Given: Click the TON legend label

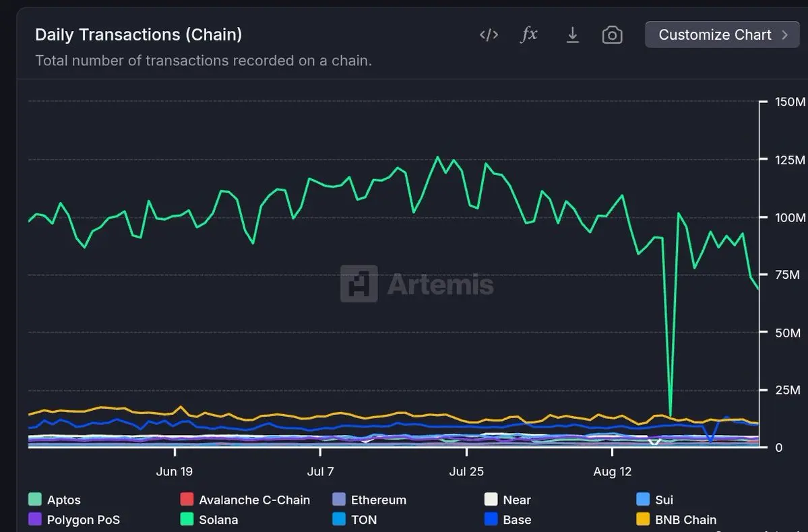Looking at the screenshot, I should (x=364, y=520).
